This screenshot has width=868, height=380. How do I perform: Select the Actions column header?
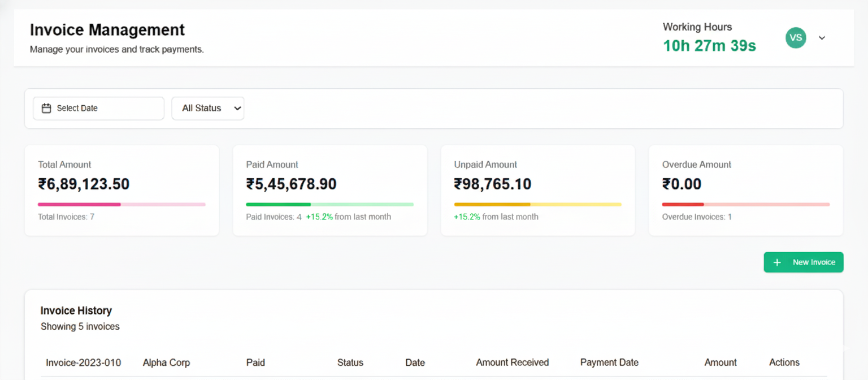[784, 362]
